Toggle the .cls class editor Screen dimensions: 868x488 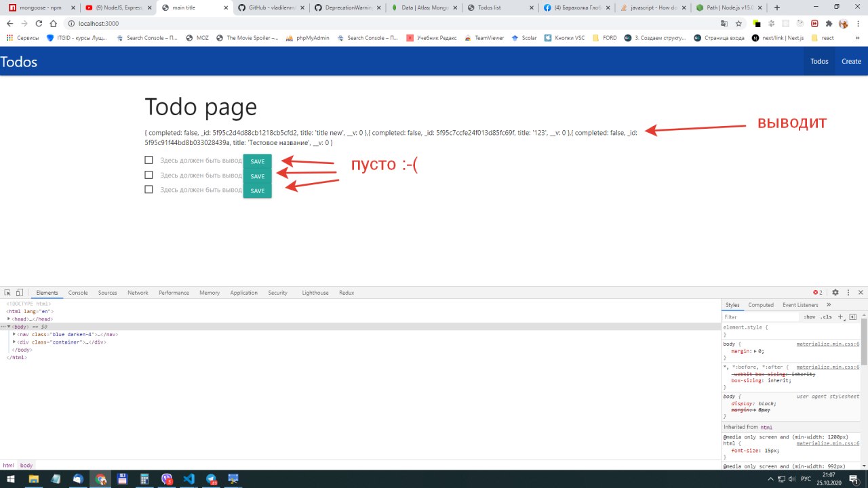(826, 317)
